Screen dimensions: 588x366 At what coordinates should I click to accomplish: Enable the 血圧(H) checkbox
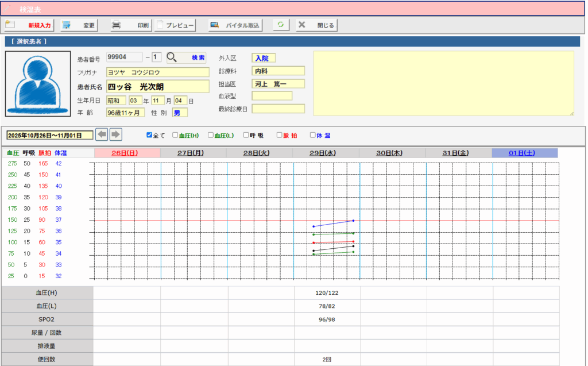(175, 136)
